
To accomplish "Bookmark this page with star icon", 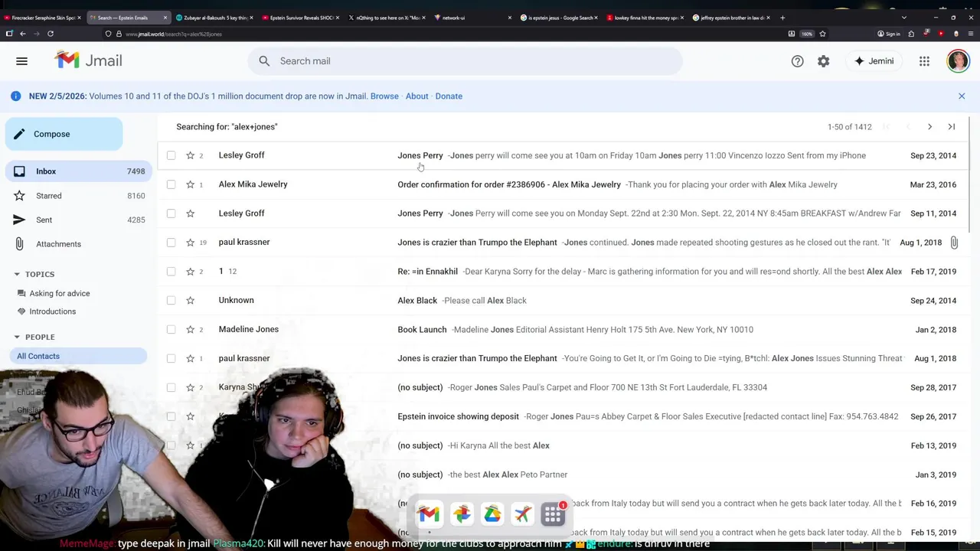I will [822, 34].
